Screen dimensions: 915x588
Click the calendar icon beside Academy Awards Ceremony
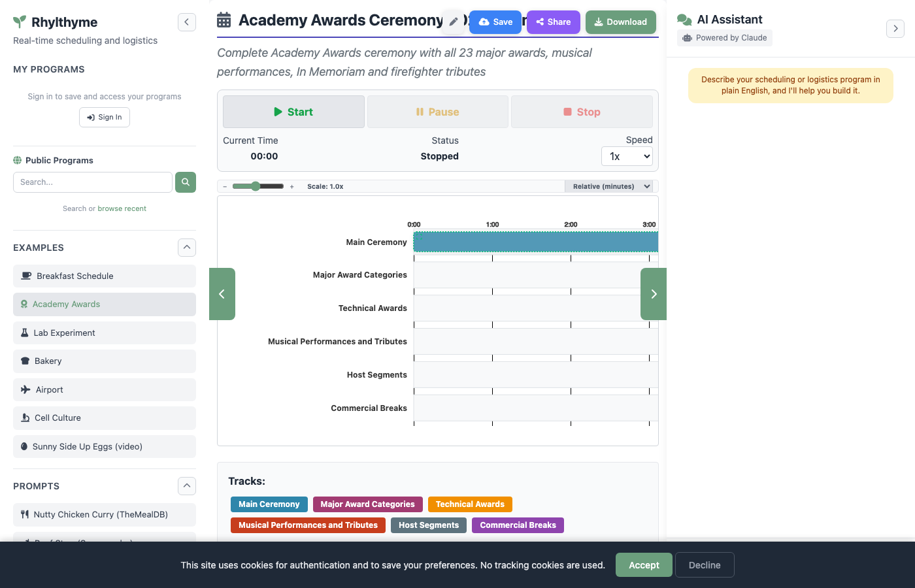(224, 20)
